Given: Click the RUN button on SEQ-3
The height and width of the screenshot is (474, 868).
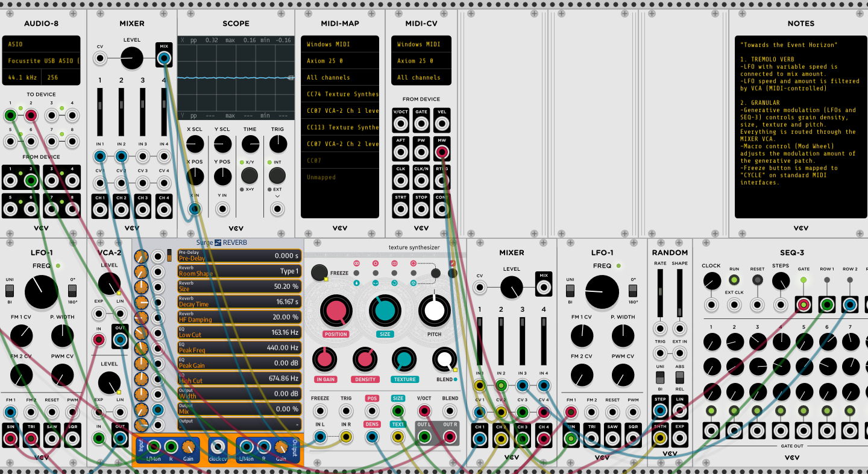Looking at the screenshot, I should coord(734,280).
